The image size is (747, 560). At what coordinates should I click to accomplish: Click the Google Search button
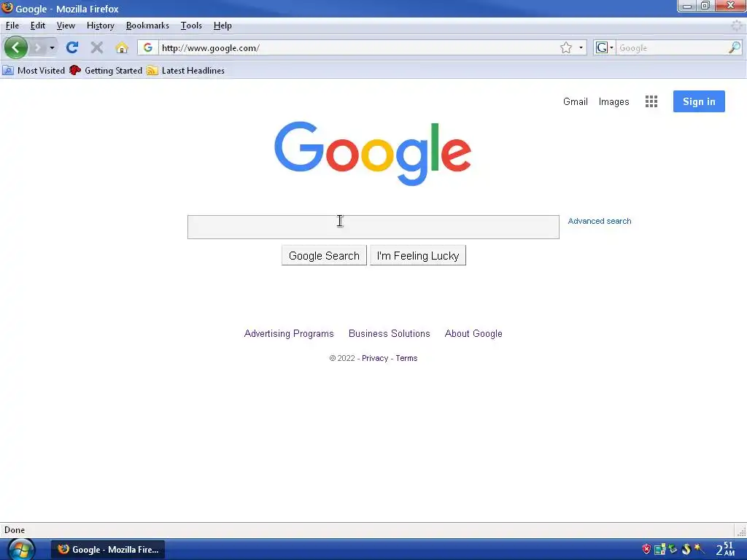[x=324, y=256]
